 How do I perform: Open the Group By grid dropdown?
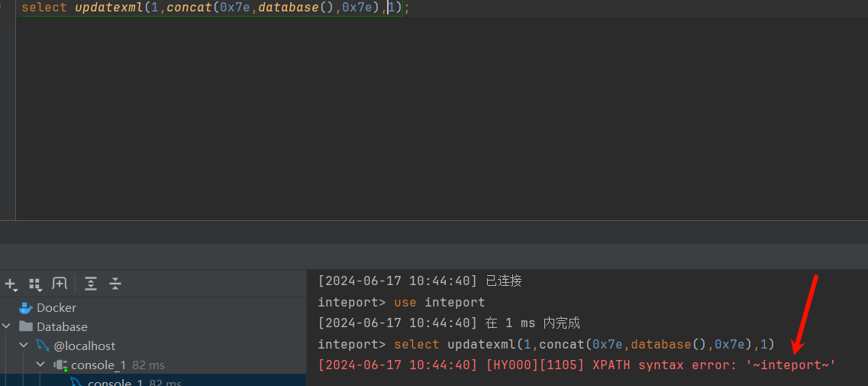pyautogui.click(x=35, y=284)
